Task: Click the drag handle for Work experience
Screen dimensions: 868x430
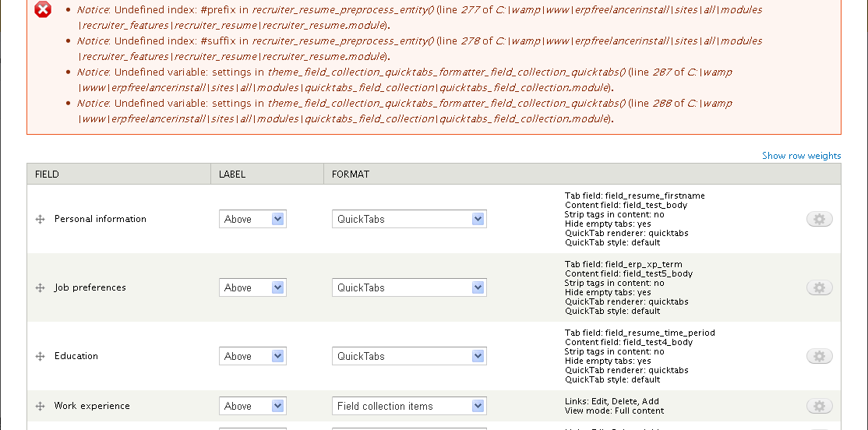Action: pyautogui.click(x=40, y=407)
